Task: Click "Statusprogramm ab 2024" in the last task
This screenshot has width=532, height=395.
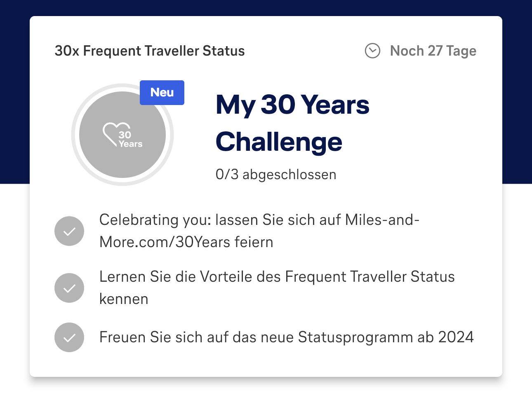Action: point(386,337)
